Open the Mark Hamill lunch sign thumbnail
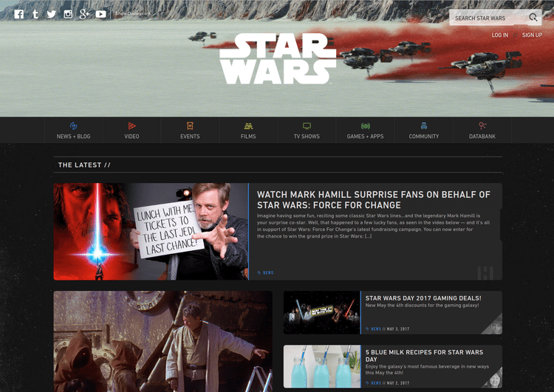The width and height of the screenshot is (554, 392). pos(151,232)
